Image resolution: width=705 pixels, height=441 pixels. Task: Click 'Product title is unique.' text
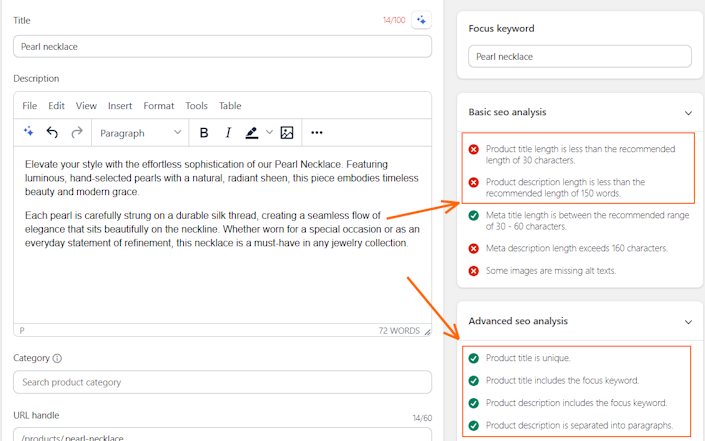coord(528,358)
